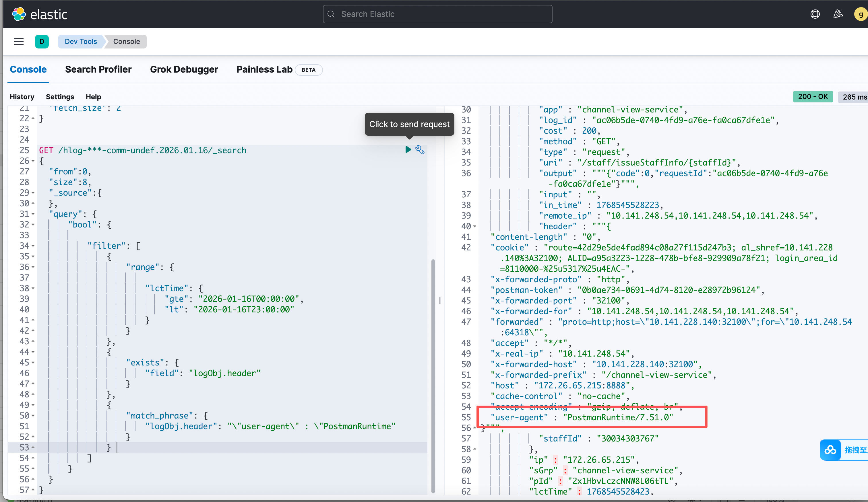868x502 pixels.
Task: Open the wrench request options icon
Action: click(x=420, y=150)
